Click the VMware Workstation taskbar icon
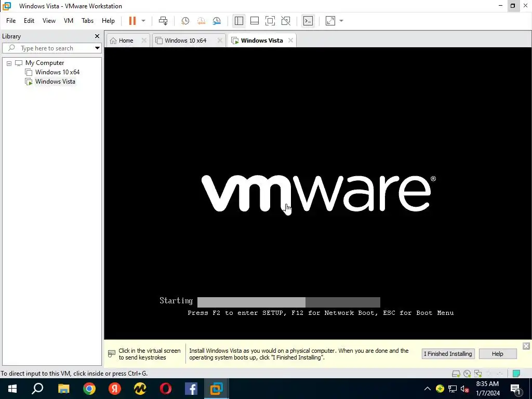Viewport: 532px width, 399px height. click(x=217, y=389)
